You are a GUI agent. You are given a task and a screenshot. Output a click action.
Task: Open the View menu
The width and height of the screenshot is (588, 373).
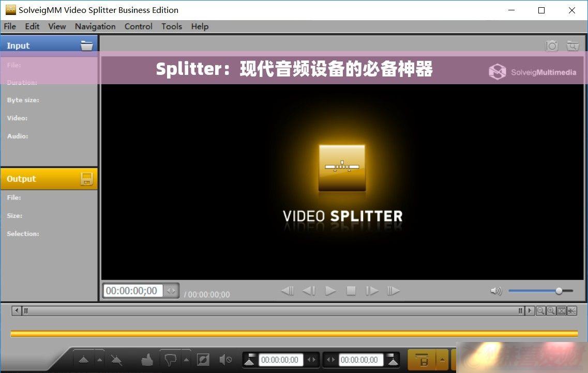point(57,26)
